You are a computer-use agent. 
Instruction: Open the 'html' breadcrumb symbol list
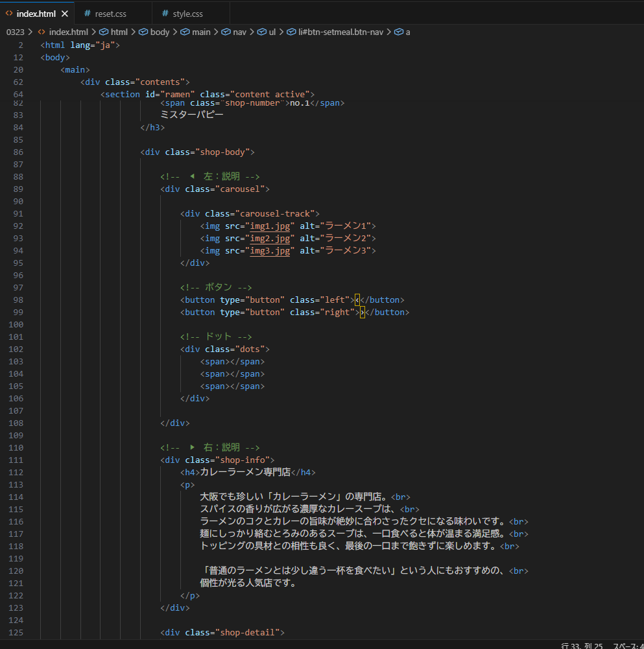pos(119,32)
